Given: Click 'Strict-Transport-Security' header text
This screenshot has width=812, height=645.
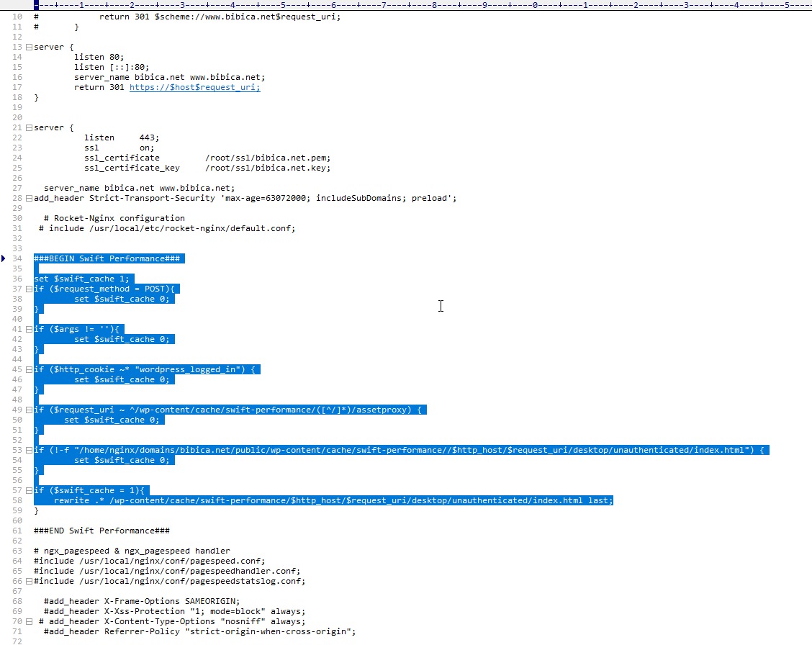Looking at the screenshot, I should pos(152,198).
